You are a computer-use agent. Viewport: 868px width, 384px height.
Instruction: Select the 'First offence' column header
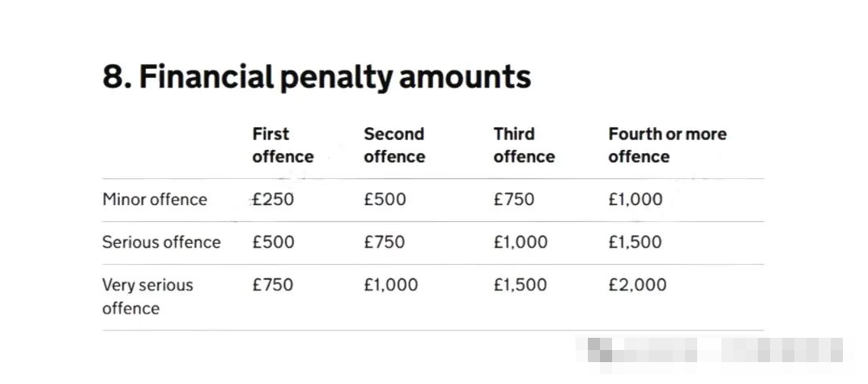point(283,145)
